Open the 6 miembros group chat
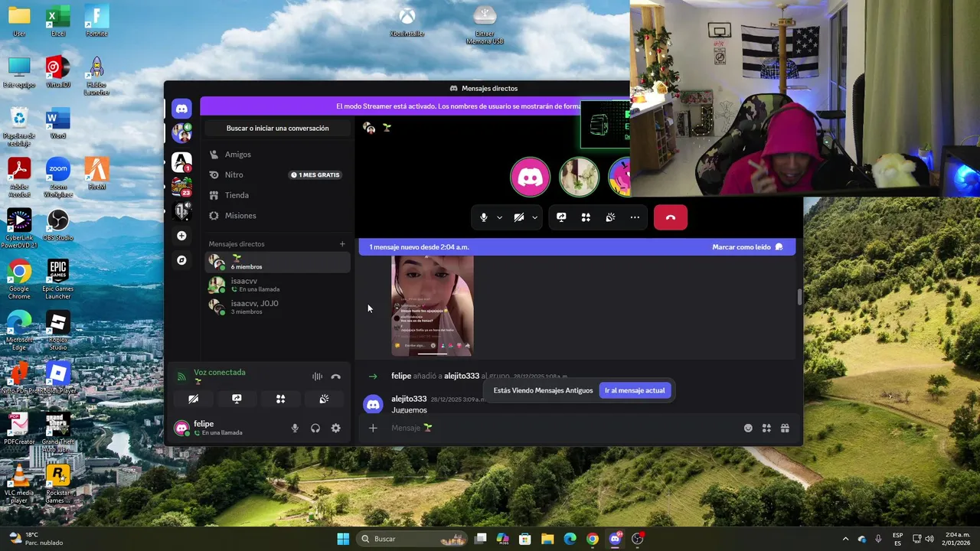 click(x=277, y=262)
